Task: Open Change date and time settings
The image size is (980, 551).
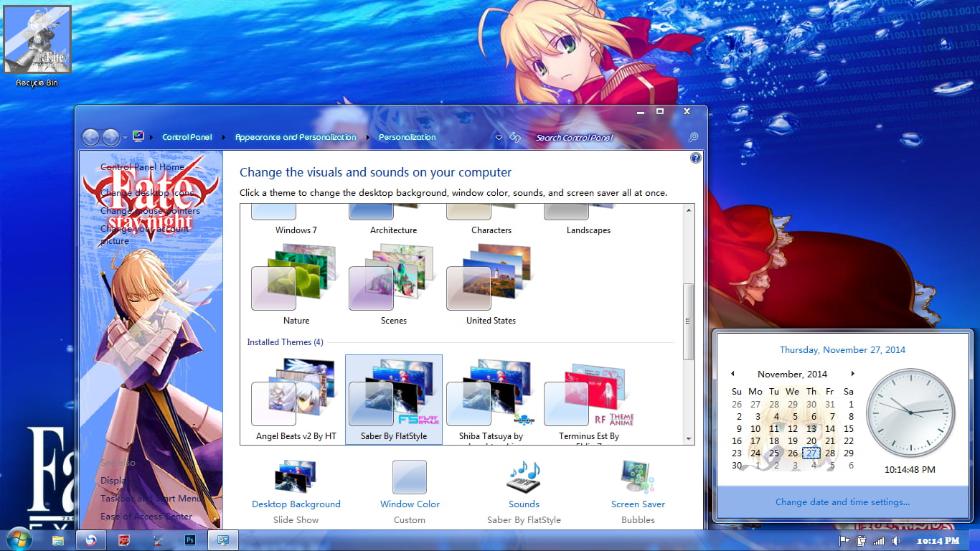Action: point(842,501)
